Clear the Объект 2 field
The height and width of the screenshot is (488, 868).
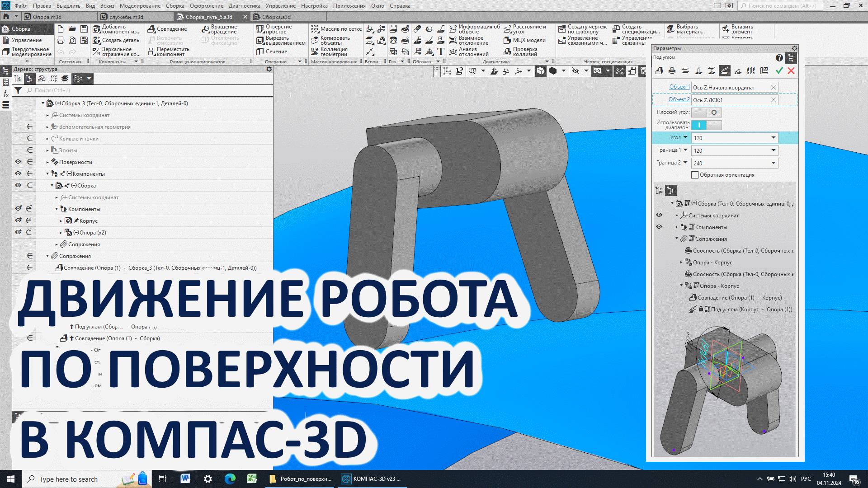773,100
